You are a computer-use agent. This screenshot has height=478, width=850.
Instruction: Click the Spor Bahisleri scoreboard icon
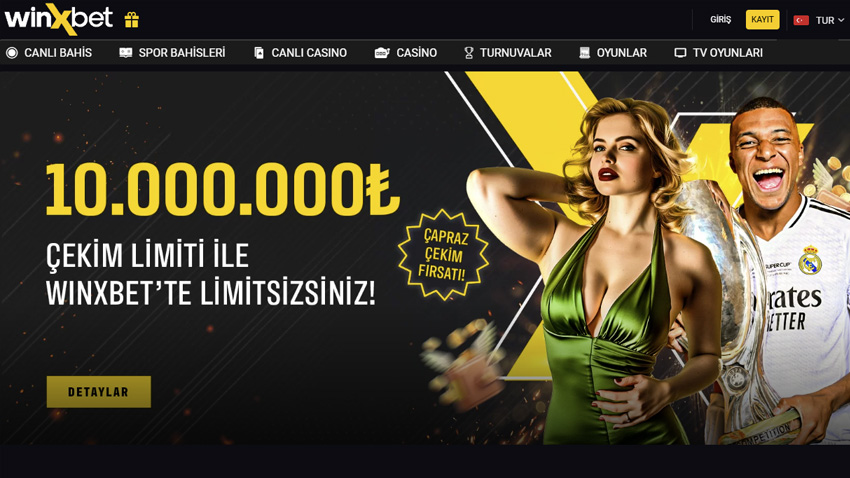[125, 53]
